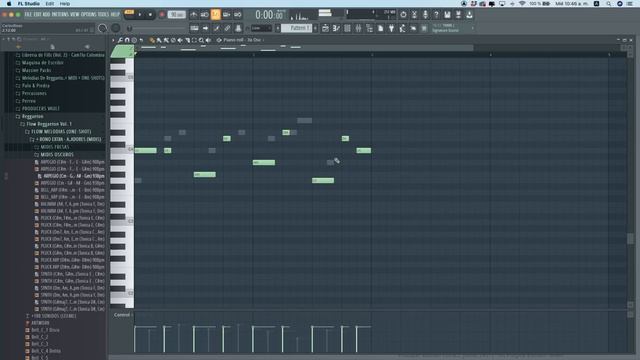Screen dimensions: 640x360
Task: Toggle the piano roll magnet snap icon
Action: pos(127,40)
